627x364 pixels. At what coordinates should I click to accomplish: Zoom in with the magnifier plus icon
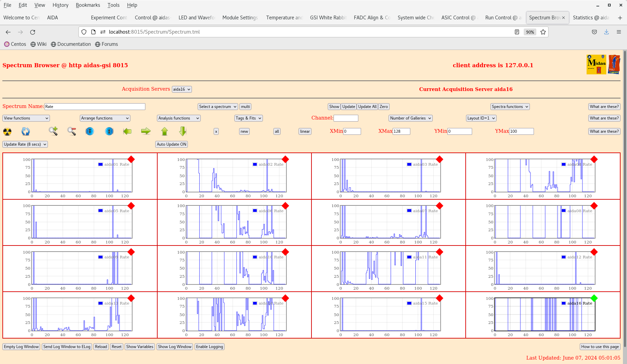coord(53,131)
